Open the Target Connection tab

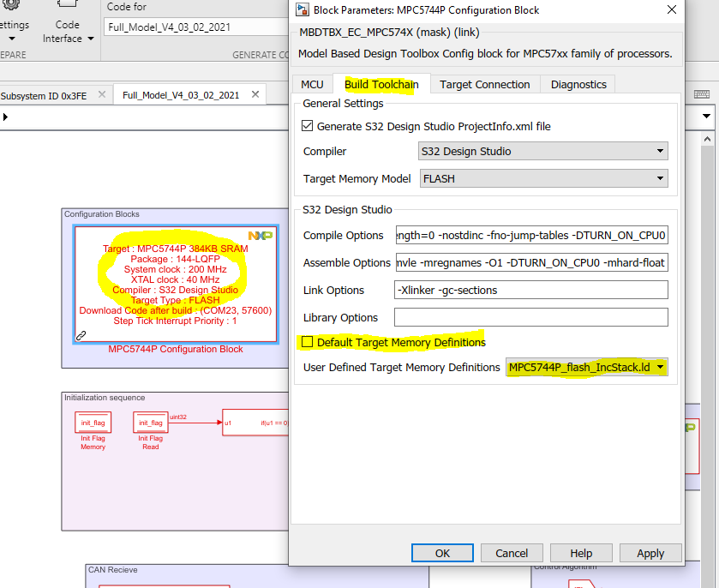[x=485, y=84]
